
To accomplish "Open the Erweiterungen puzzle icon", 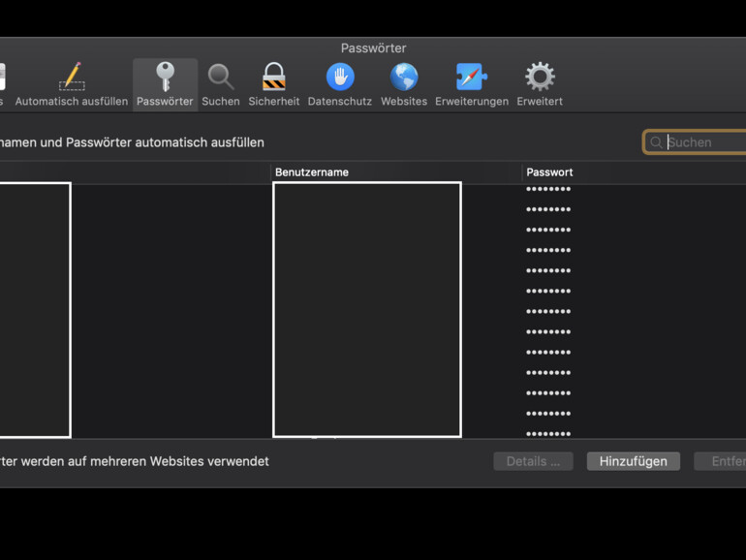I will [x=472, y=77].
